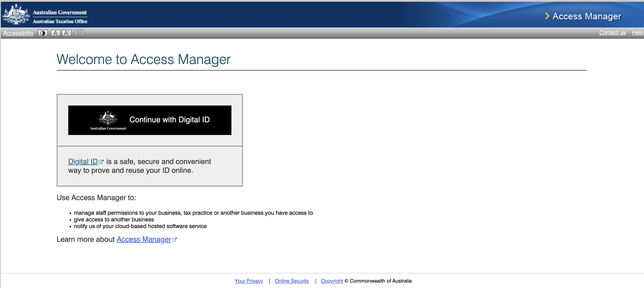Image resolution: width=644 pixels, height=288 pixels.
Task: Click the Access Manager banner title
Action: 586,16
